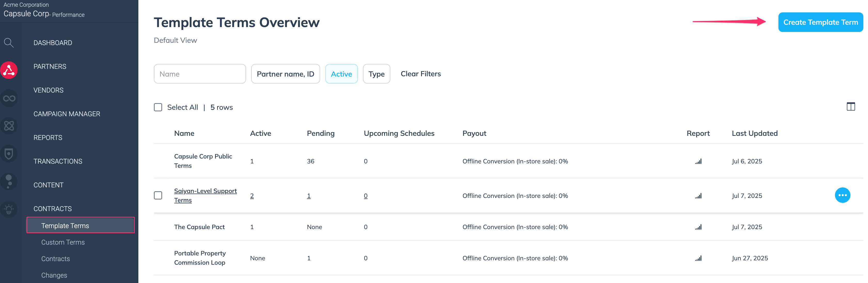Click the Create Template Term button

(820, 22)
